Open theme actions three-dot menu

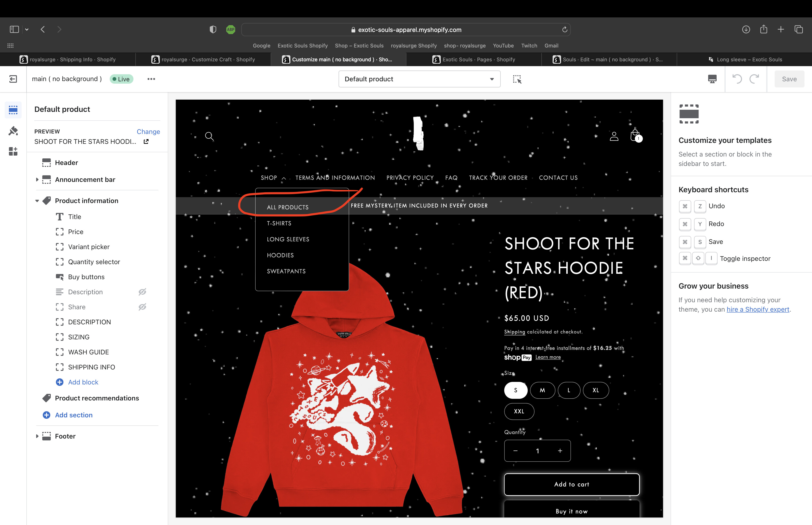(151, 79)
